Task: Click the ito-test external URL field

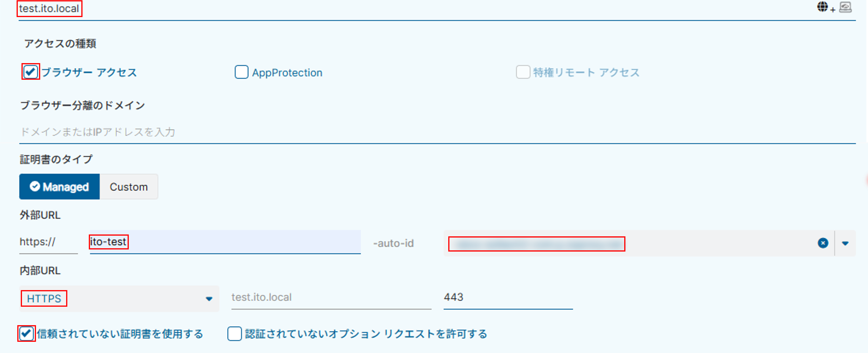Action: click(x=225, y=242)
